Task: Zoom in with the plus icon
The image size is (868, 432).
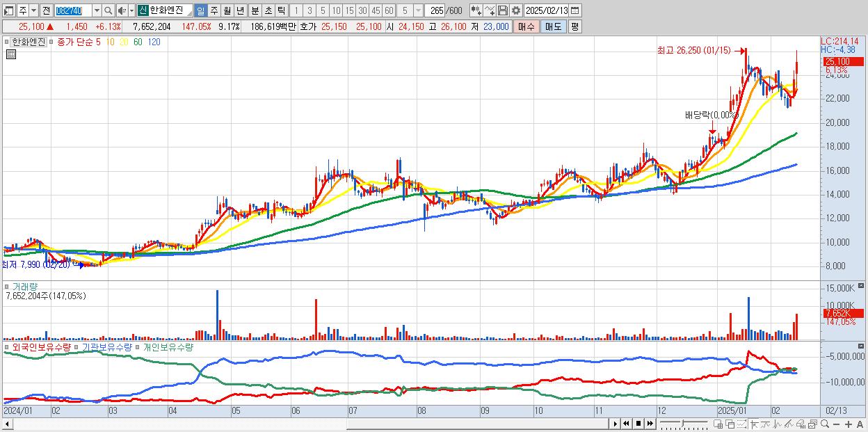Action: [x=849, y=424]
